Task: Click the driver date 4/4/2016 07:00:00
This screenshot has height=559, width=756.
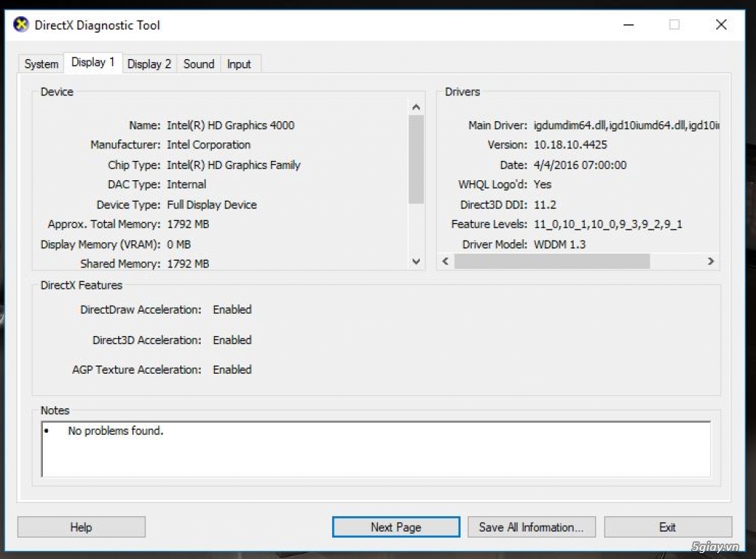Action: (x=580, y=165)
